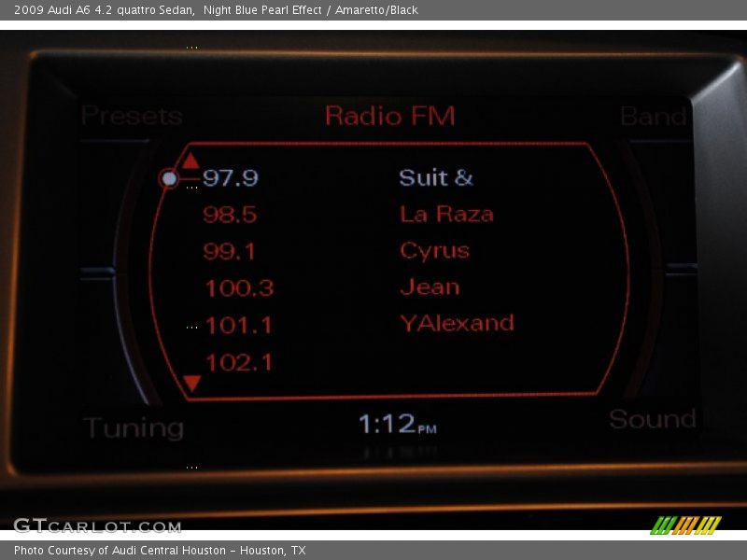Select the Presets corner option
Image resolution: width=747 pixels, height=560 pixels.
coord(132,115)
